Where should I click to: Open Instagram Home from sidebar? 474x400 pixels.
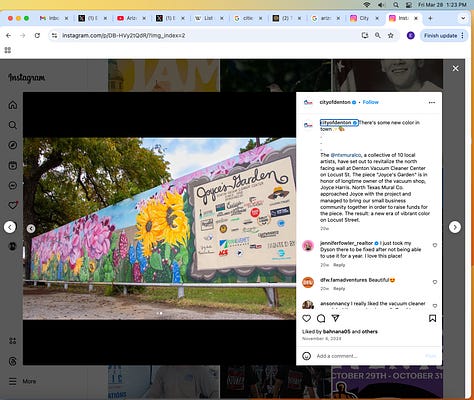point(13,105)
